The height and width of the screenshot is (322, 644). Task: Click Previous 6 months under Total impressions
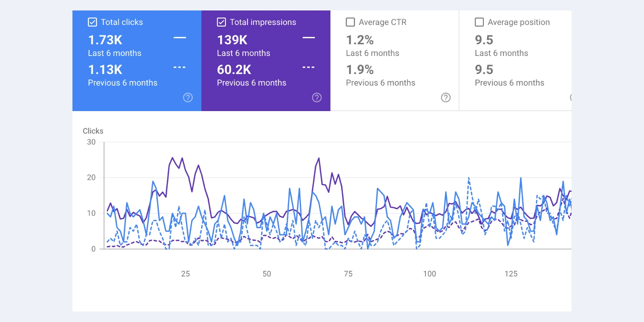[x=252, y=83]
